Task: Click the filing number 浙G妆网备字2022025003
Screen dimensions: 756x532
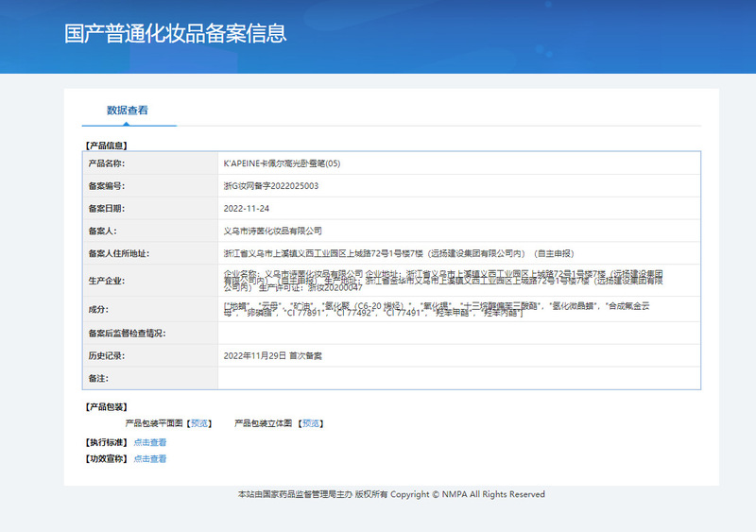Action: click(270, 186)
